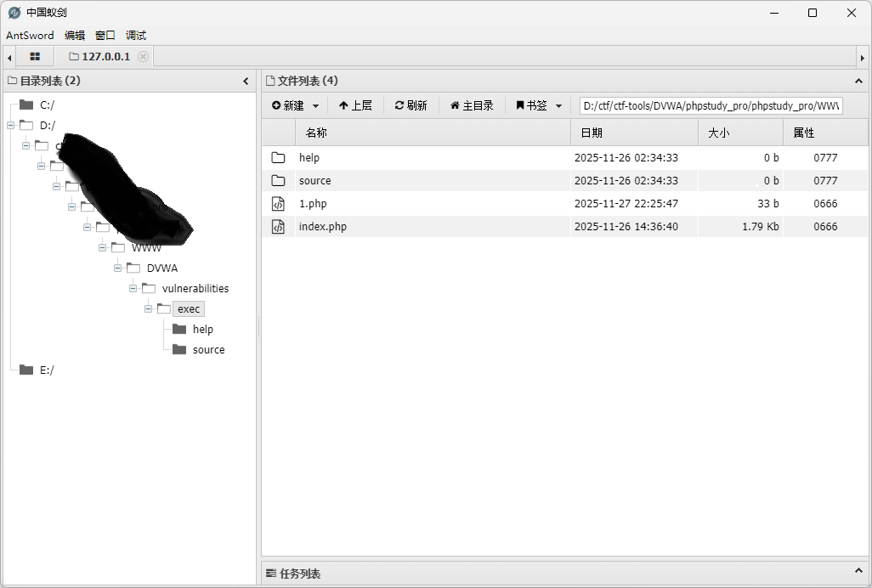Viewport: 872px width, 588px height.
Task: Collapse the 文件列表 panel with the chevron
Action: [858, 81]
